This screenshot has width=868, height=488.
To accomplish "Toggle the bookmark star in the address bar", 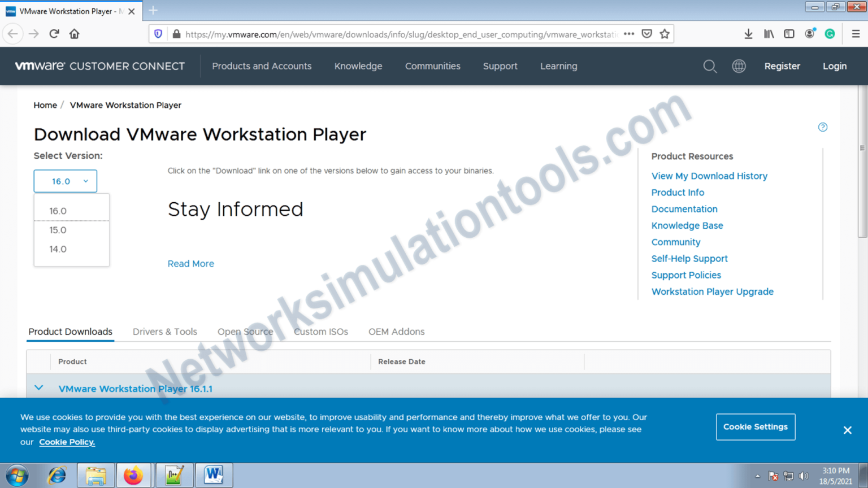I will point(665,34).
